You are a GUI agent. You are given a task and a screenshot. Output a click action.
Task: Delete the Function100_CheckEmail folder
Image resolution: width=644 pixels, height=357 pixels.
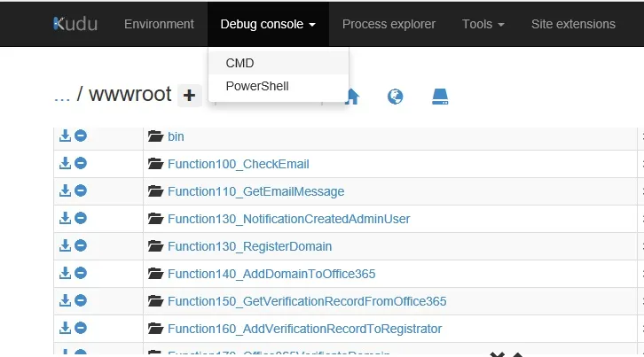tap(81, 164)
